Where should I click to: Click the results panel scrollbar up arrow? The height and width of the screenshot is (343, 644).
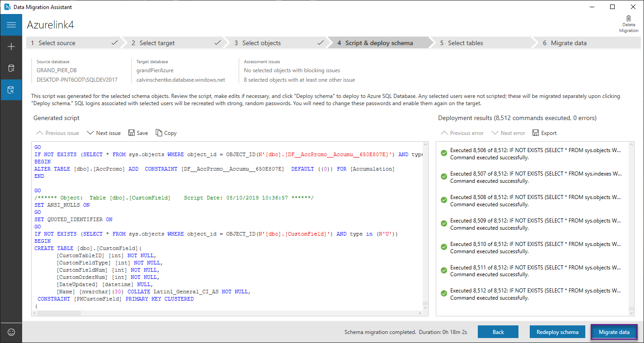[x=631, y=145]
